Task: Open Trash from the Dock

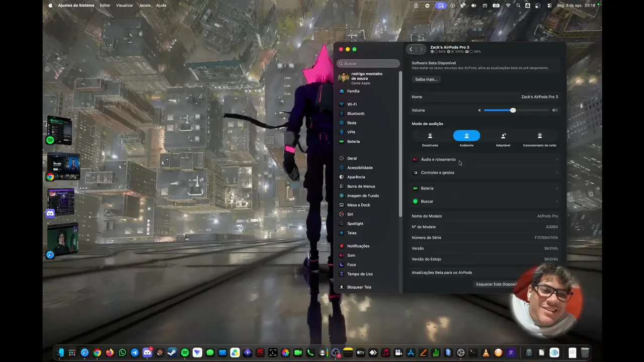Action: pyautogui.click(x=585, y=353)
